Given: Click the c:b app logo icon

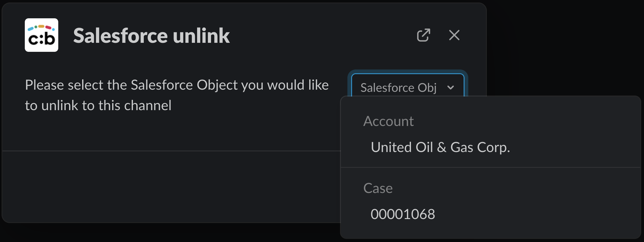Looking at the screenshot, I should (42, 35).
